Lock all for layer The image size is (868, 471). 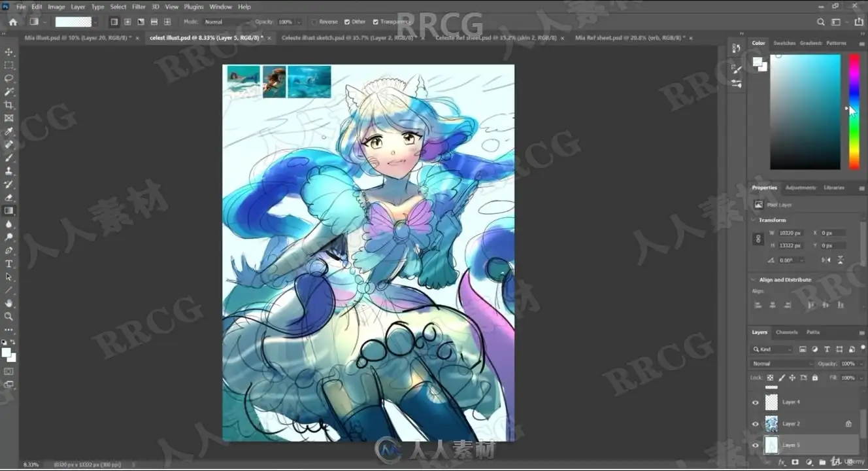point(814,378)
